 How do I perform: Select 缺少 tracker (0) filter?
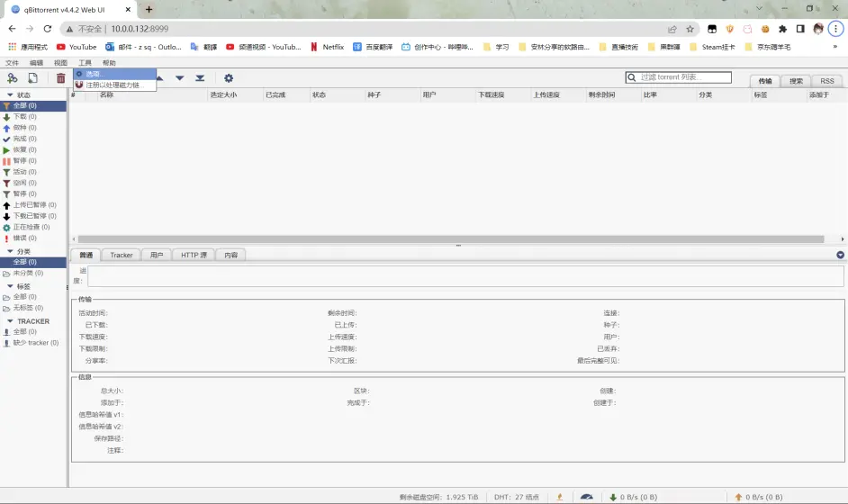click(x=33, y=343)
